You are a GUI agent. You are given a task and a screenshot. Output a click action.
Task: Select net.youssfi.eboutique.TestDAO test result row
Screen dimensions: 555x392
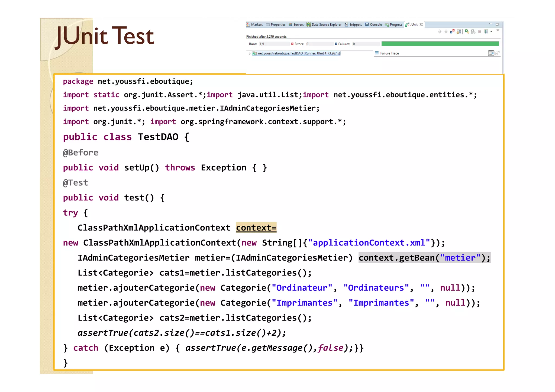pos(296,53)
